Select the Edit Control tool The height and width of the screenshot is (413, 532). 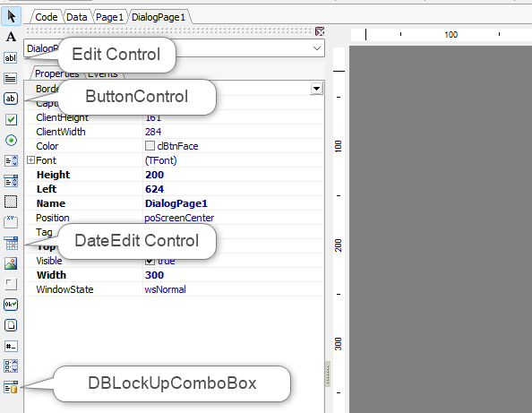coord(11,57)
